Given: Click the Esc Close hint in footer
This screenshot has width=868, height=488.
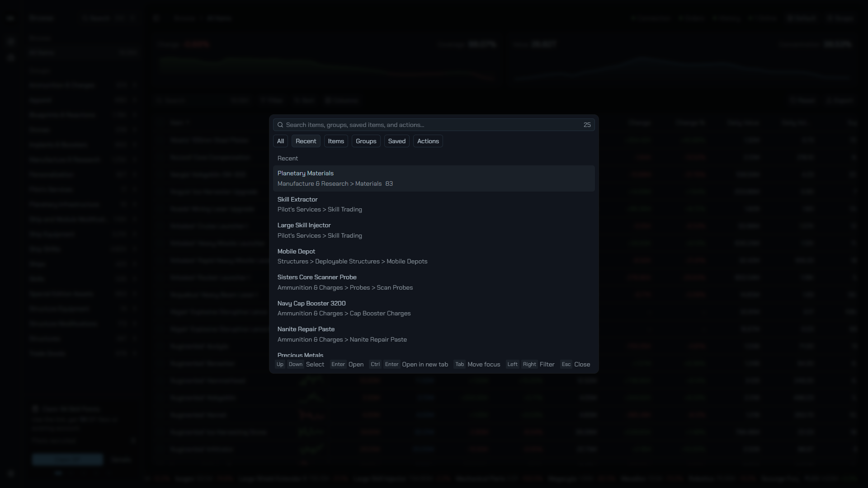Looking at the screenshot, I should coord(575,364).
